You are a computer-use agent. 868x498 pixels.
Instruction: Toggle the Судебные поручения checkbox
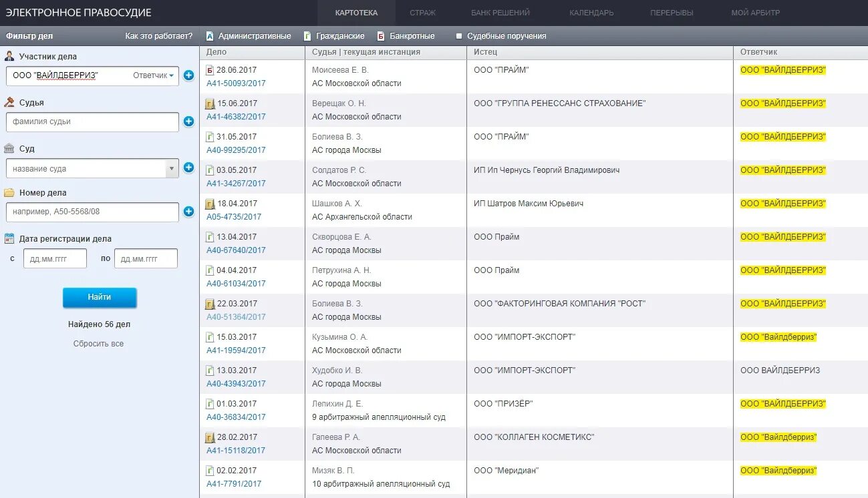pyautogui.click(x=459, y=36)
